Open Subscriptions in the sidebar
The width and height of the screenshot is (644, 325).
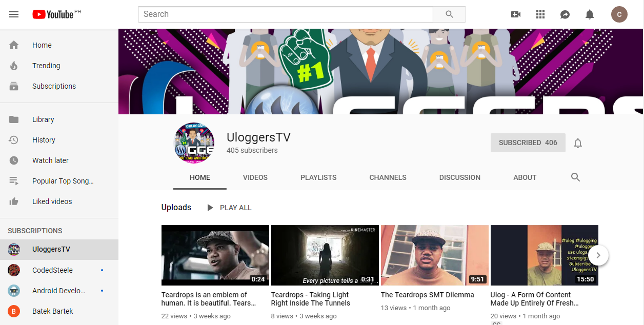pos(59,86)
